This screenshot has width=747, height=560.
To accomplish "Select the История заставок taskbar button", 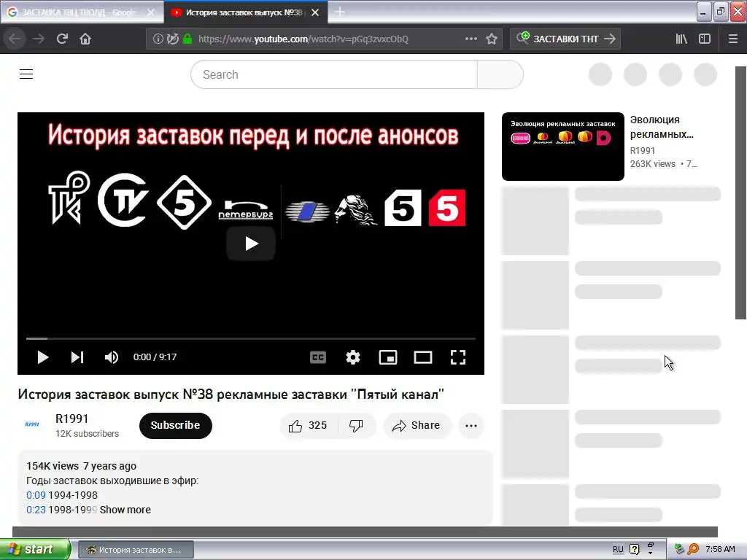I will point(136,550).
